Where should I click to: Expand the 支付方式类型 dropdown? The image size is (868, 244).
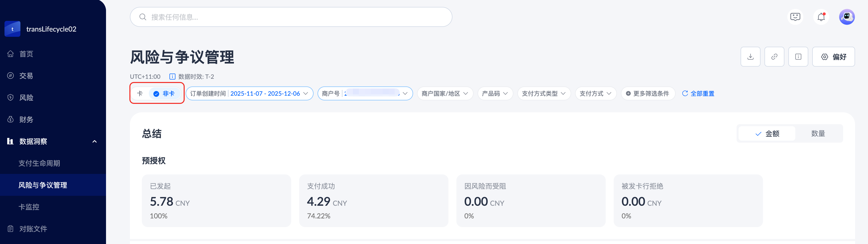[543, 94]
